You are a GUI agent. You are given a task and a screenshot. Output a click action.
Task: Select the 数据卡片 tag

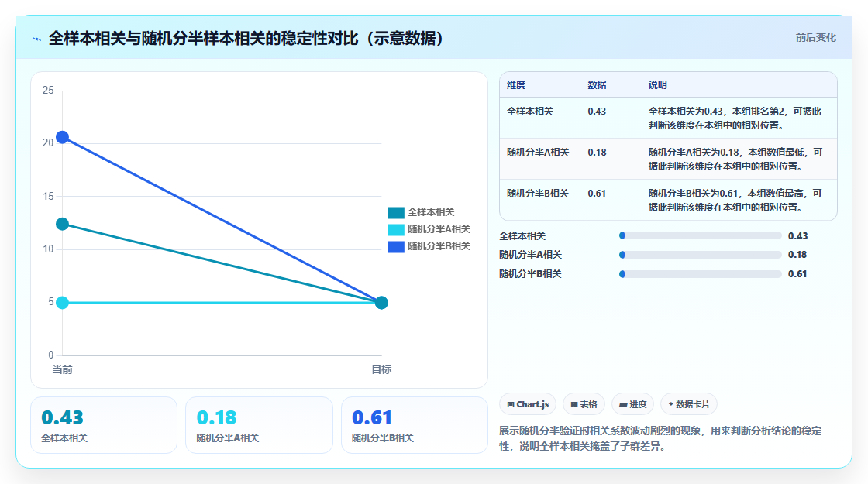tap(689, 404)
